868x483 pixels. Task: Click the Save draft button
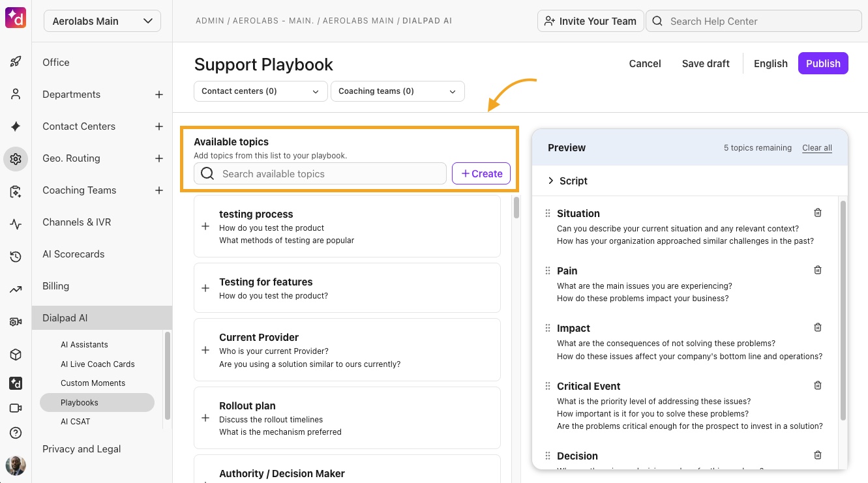click(x=706, y=63)
